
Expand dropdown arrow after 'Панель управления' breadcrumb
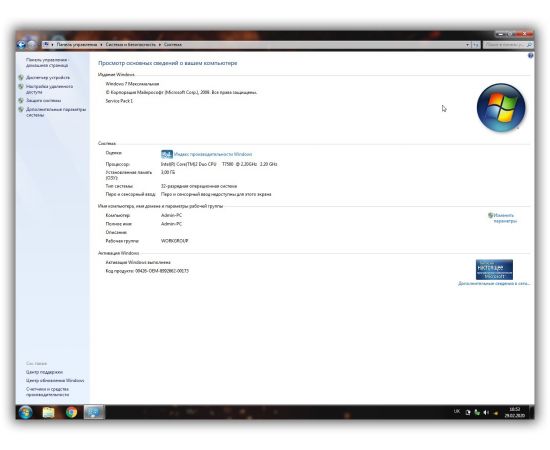(x=101, y=45)
